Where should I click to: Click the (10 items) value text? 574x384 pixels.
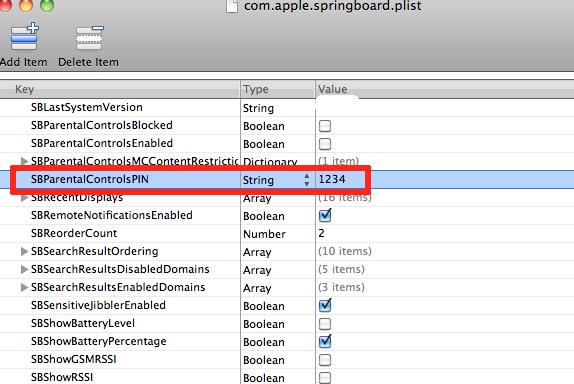[345, 251]
